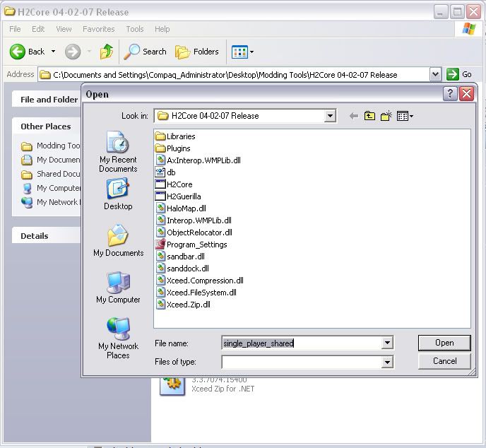The image size is (486, 448).
Task: Click the File name text field
Action: (x=302, y=343)
